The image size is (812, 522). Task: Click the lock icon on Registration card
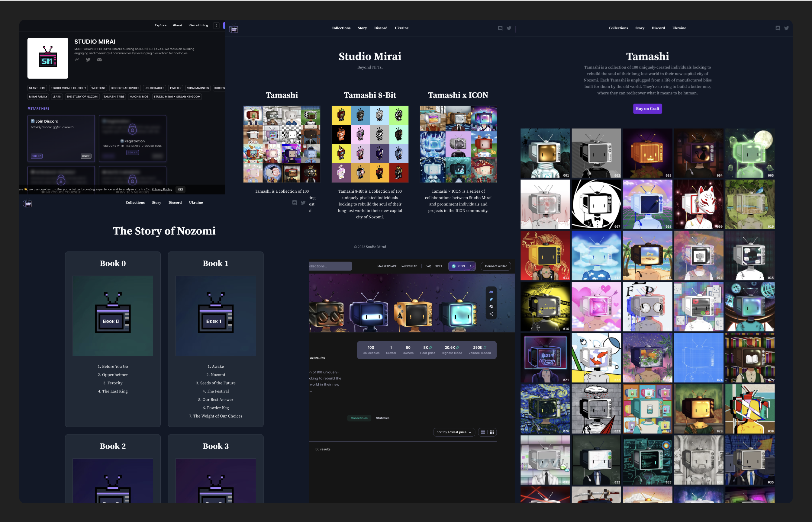click(x=132, y=130)
